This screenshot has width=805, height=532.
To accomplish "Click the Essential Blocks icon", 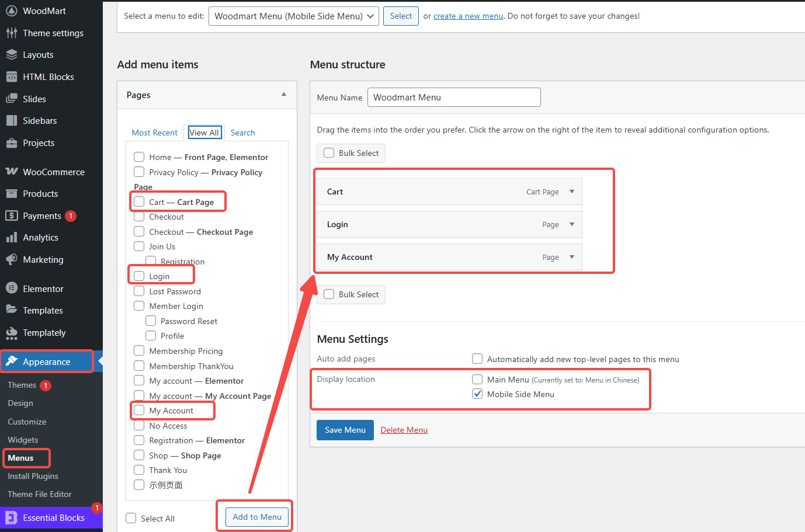I will [12, 518].
